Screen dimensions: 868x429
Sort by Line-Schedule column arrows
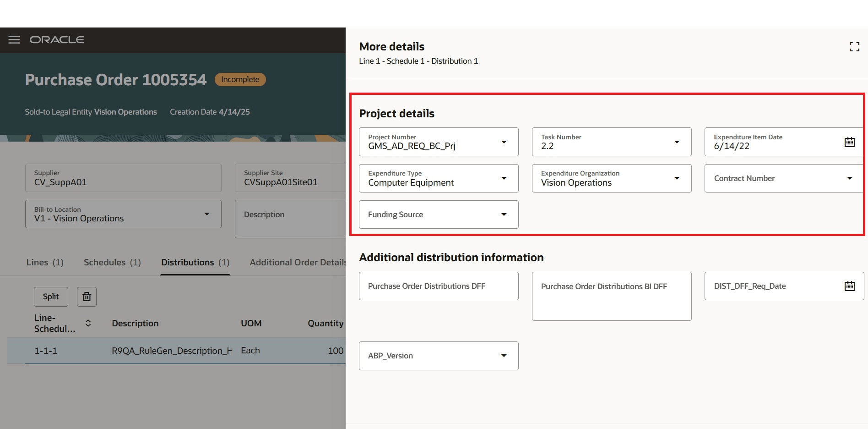tap(88, 323)
